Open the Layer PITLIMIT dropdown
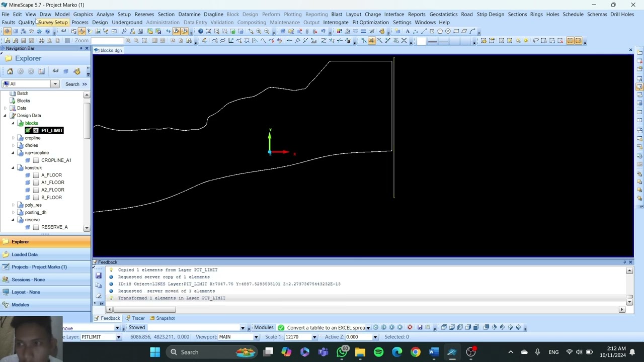The image size is (644, 362). (119, 337)
